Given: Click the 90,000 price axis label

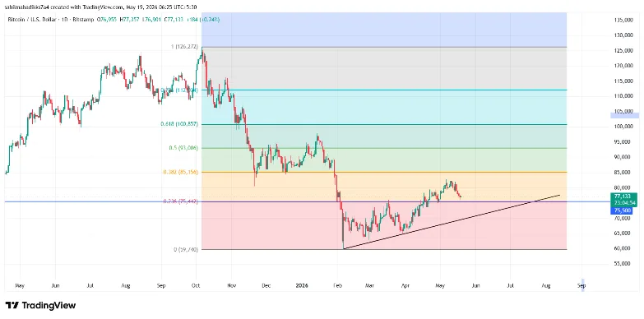Looking at the screenshot, I should (x=623, y=157).
